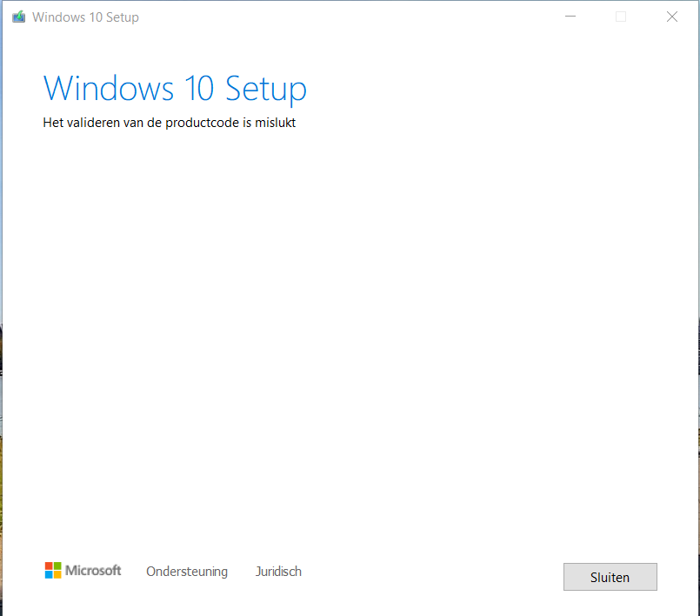Image resolution: width=700 pixels, height=616 pixels.
Task: Open the Ondersteuning link
Action: coord(187,572)
